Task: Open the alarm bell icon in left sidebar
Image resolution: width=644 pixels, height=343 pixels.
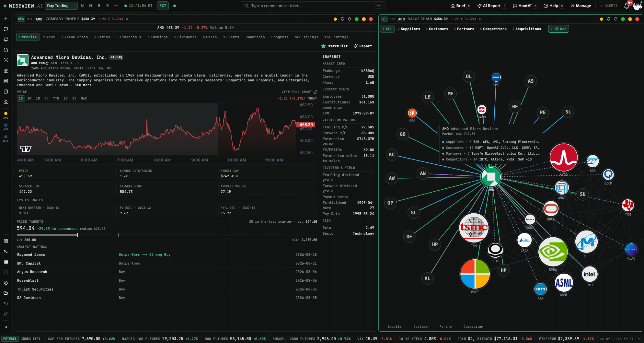Action: tap(6, 40)
